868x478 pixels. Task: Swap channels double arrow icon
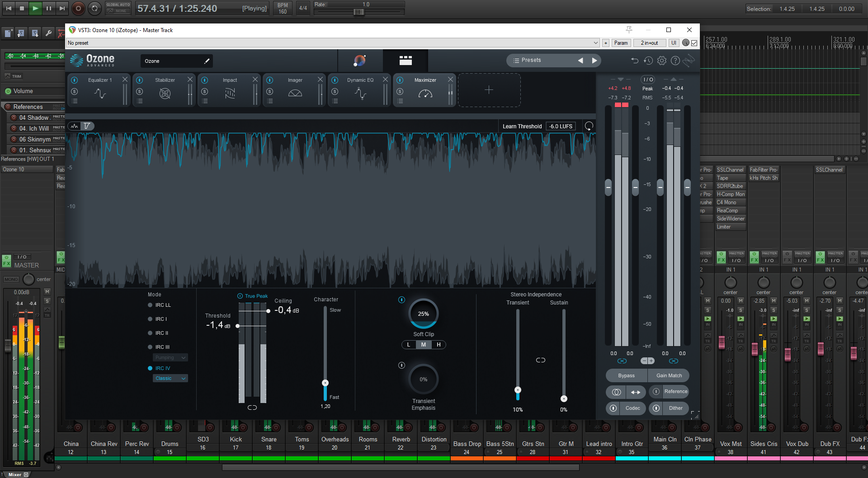click(636, 392)
